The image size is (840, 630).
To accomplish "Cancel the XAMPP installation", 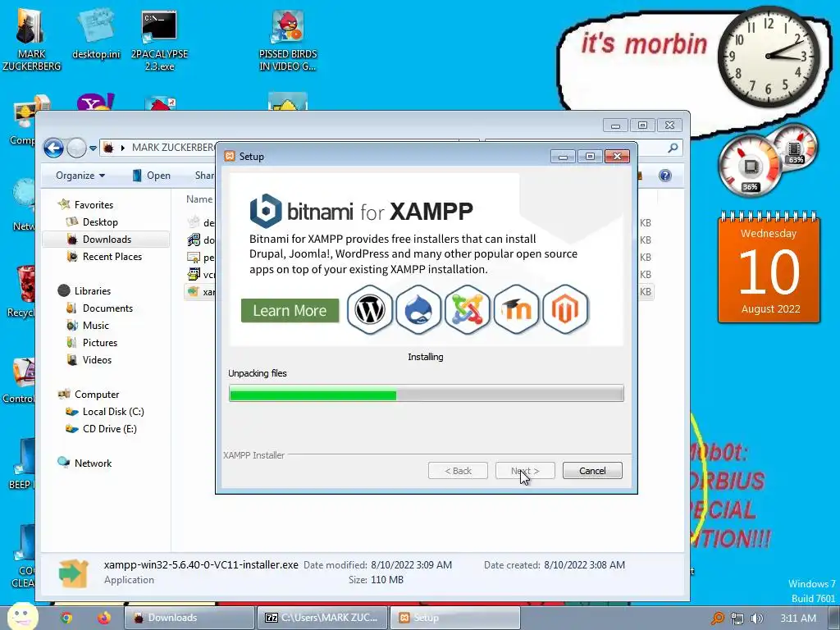I will (592, 470).
